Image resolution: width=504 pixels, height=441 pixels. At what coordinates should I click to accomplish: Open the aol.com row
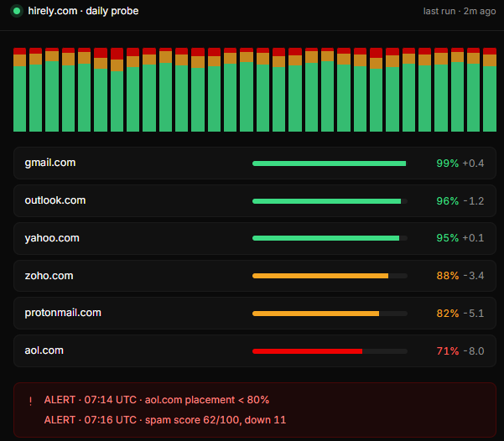(255, 350)
